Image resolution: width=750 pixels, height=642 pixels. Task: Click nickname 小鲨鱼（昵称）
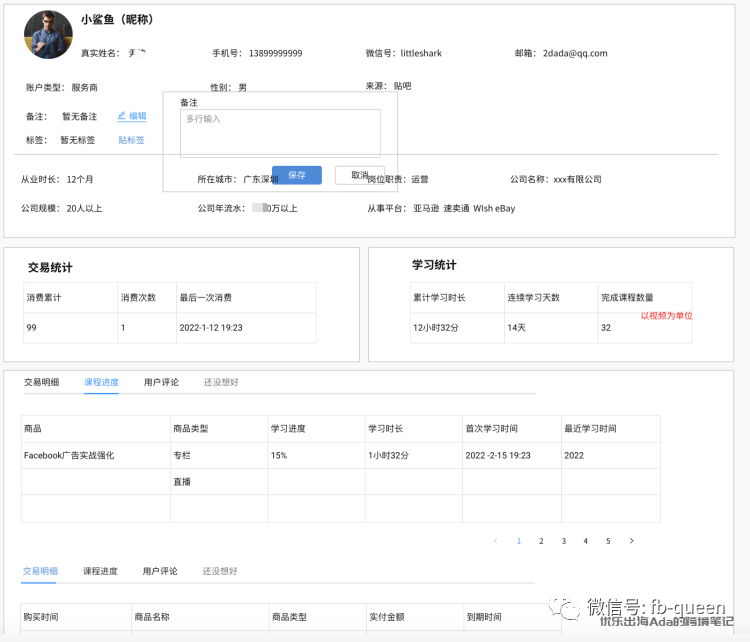[x=117, y=20]
